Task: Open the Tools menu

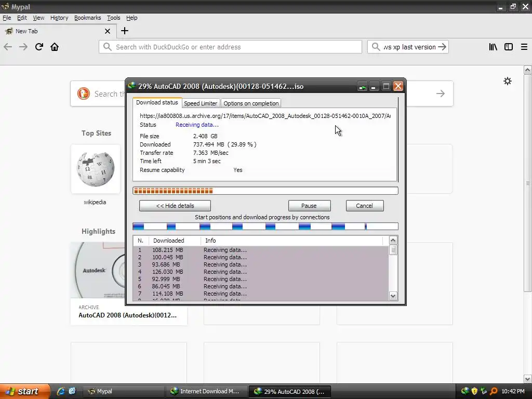Action: [113, 18]
